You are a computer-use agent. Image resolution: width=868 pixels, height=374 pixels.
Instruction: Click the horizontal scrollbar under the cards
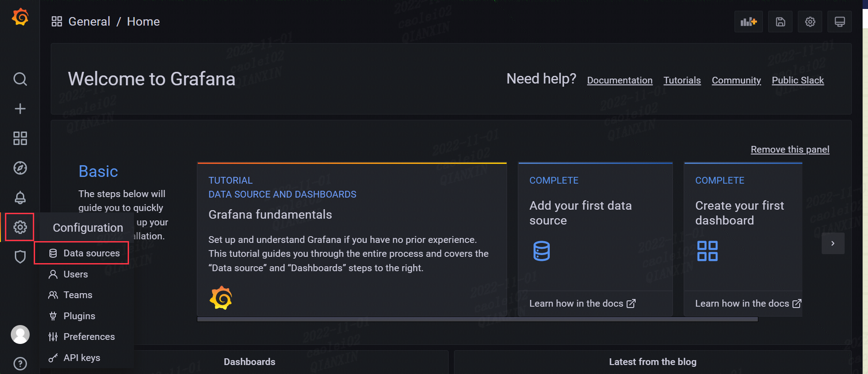click(x=477, y=319)
